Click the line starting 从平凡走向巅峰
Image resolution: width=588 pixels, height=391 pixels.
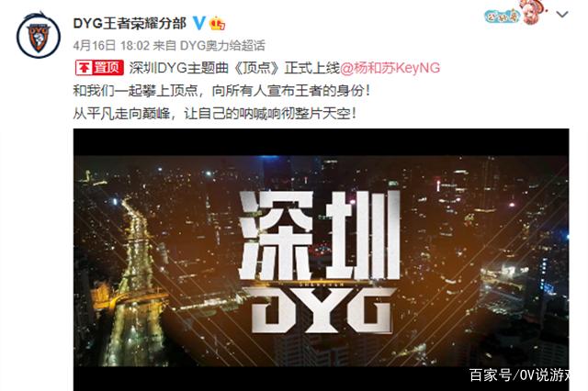point(214,114)
